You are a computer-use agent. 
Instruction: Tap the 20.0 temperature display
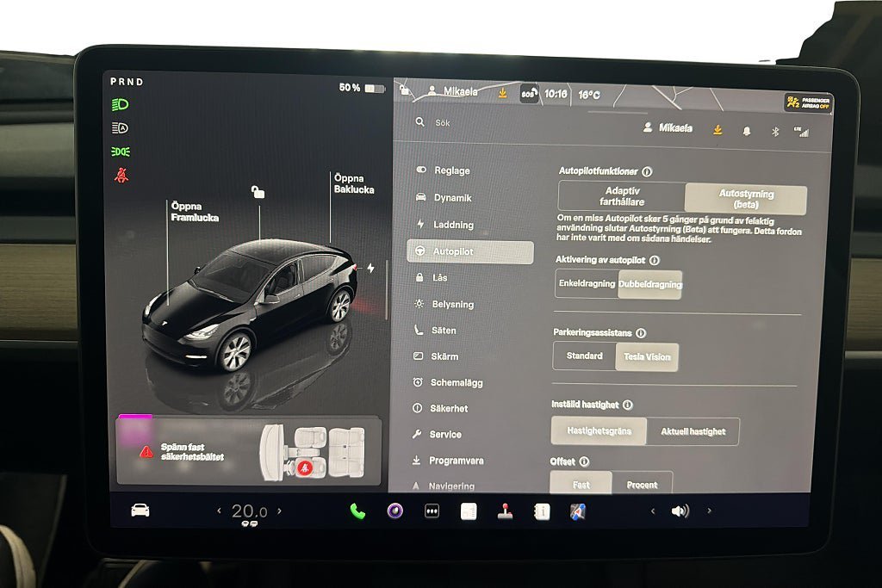tap(249, 511)
